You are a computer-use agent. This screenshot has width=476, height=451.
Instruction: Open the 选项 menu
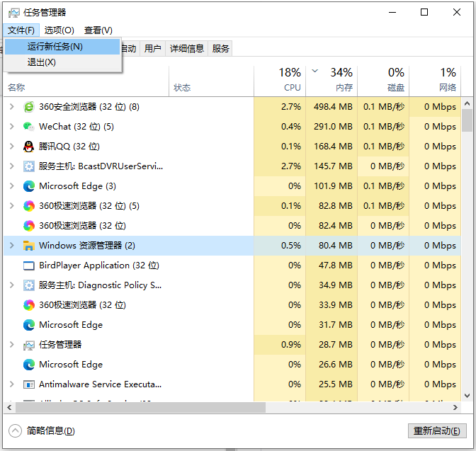(59, 30)
